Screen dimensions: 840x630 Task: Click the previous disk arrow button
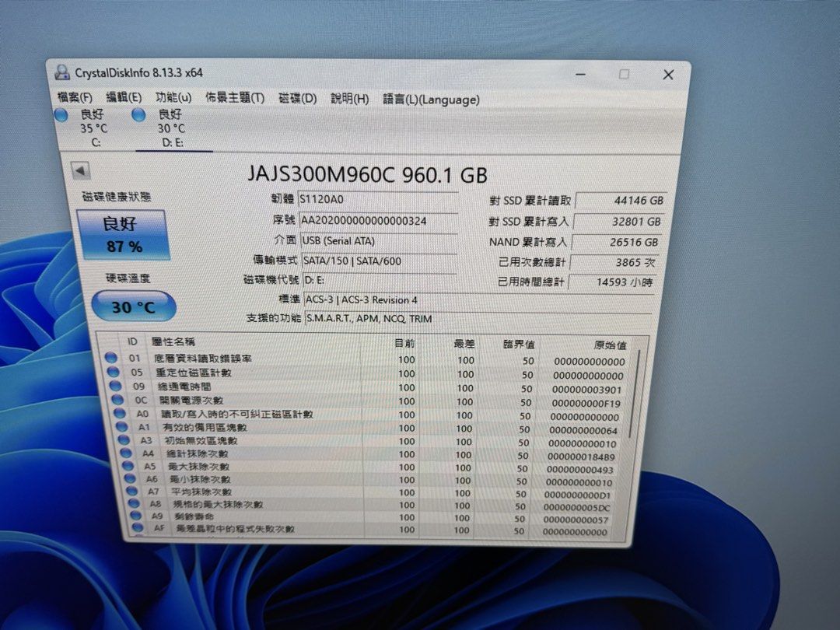tap(80, 171)
